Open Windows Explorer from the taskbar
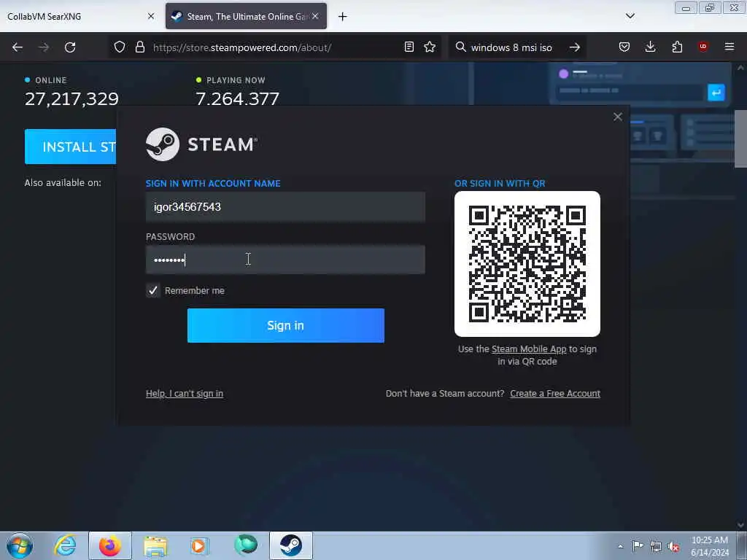 tap(155, 545)
